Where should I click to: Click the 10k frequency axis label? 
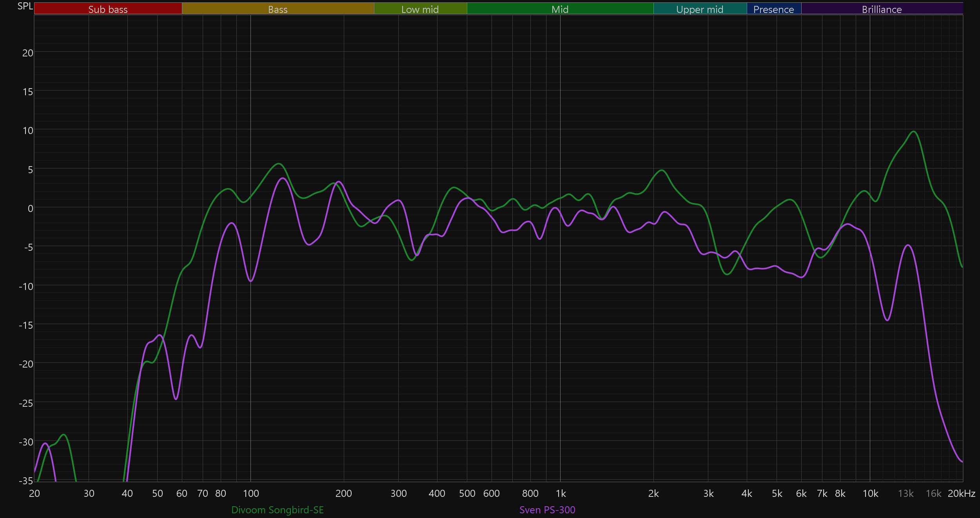click(x=870, y=494)
